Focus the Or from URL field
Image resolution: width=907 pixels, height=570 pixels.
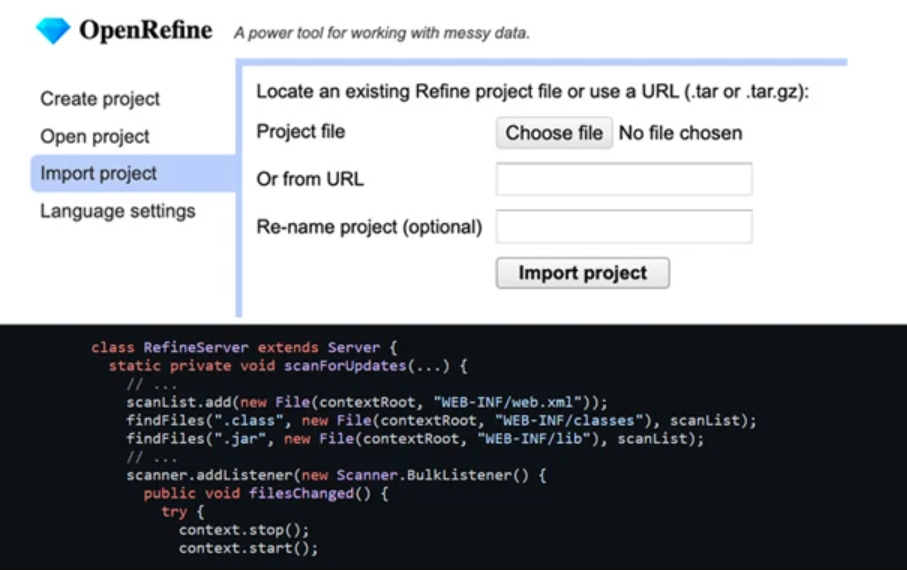click(x=624, y=180)
